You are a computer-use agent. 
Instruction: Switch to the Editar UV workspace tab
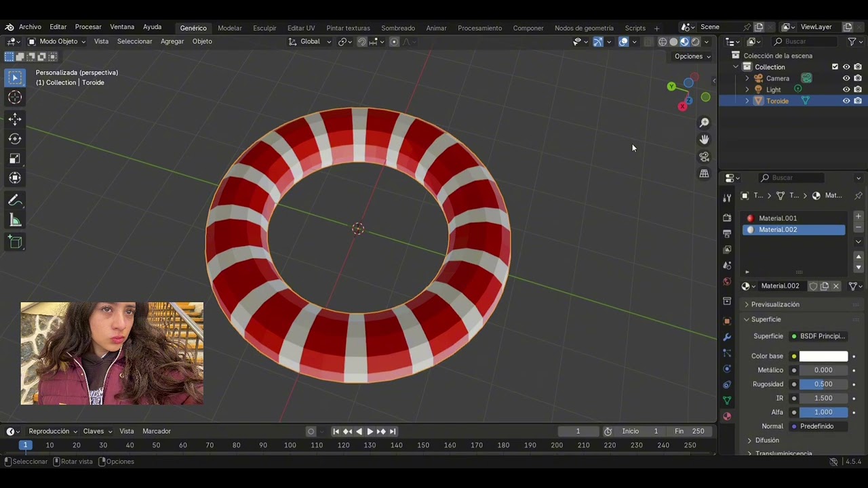pyautogui.click(x=301, y=28)
